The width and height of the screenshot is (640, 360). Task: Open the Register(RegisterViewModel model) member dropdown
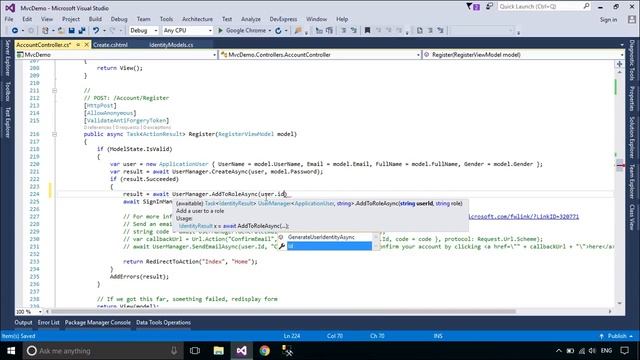click(x=524, y=55)
